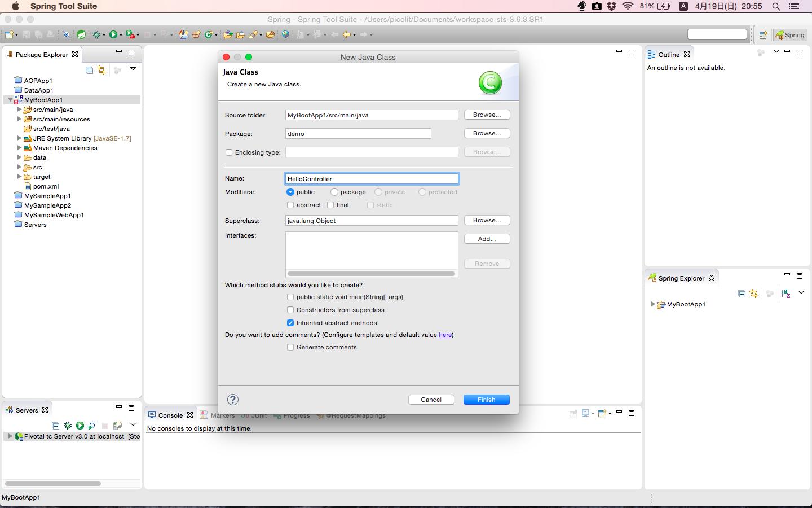This screenshot has width=812, height=508.
Task: Click the green Run toolbar icon
Action: click(113, 34)
